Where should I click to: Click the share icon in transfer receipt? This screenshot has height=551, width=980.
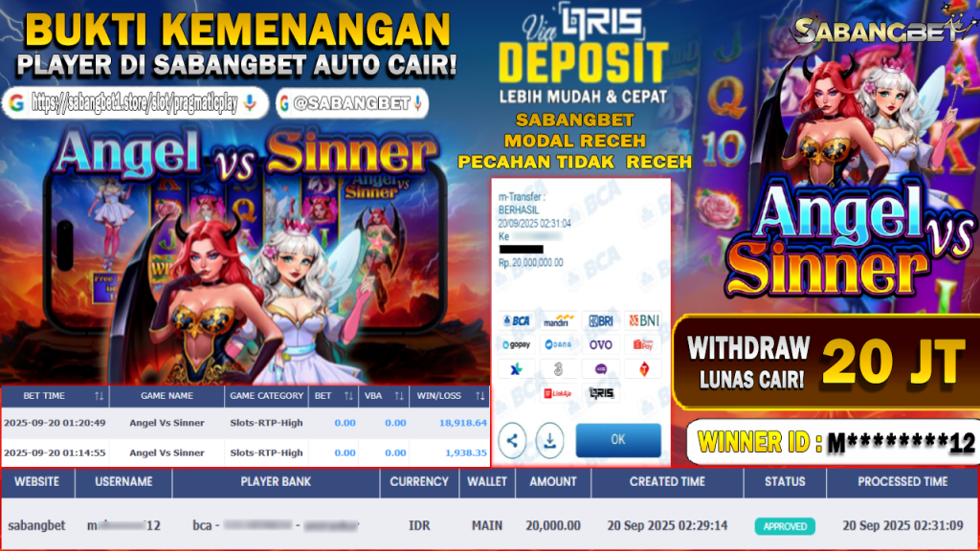[x=512, y=440]
